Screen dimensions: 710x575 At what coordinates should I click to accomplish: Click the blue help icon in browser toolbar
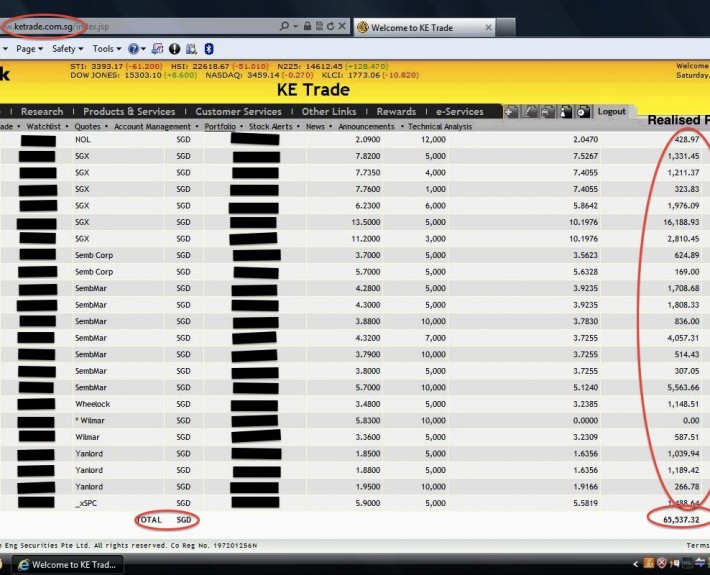point(133,48)
